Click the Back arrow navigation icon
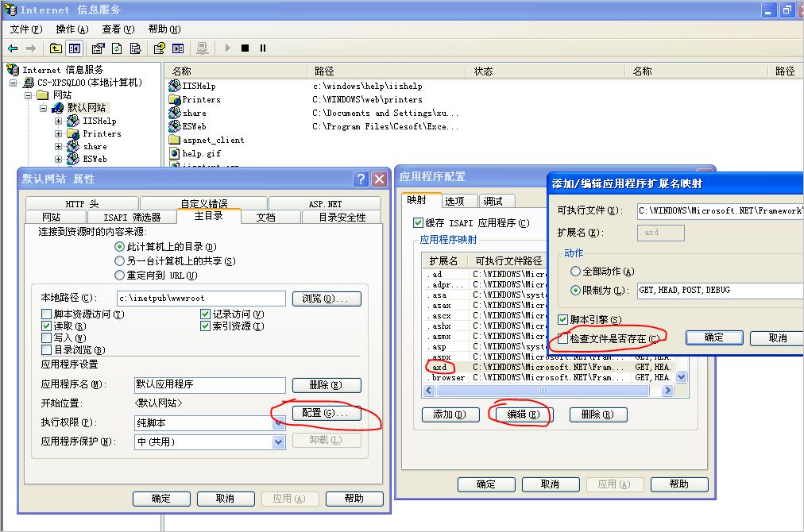 click(12, 48)
